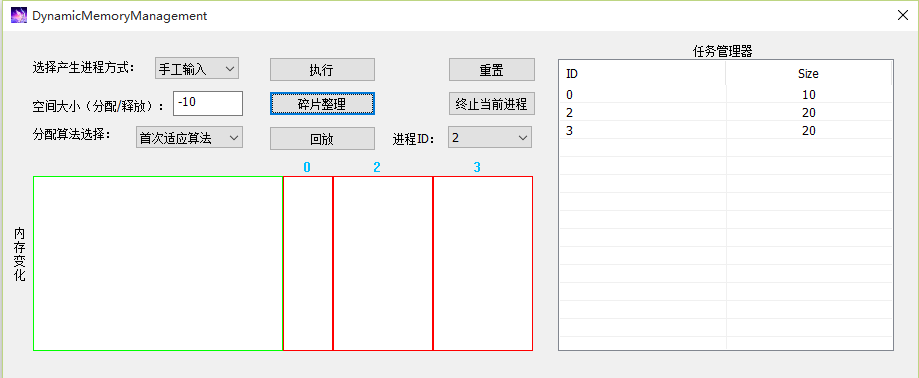Viewport: 919px width, 378px height.
Task: Focus the 空间大小 input field showing -10
Action: click(208, 103)
